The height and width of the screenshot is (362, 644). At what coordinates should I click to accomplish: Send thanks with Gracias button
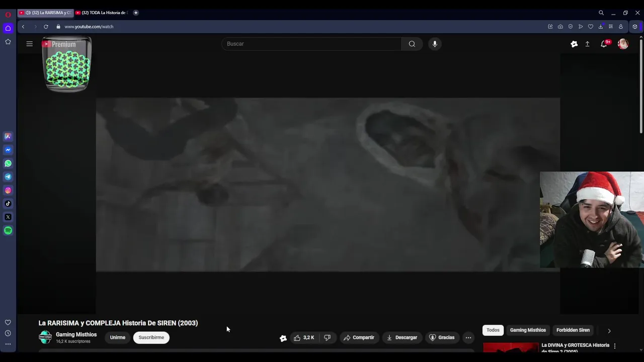(442, 337)
